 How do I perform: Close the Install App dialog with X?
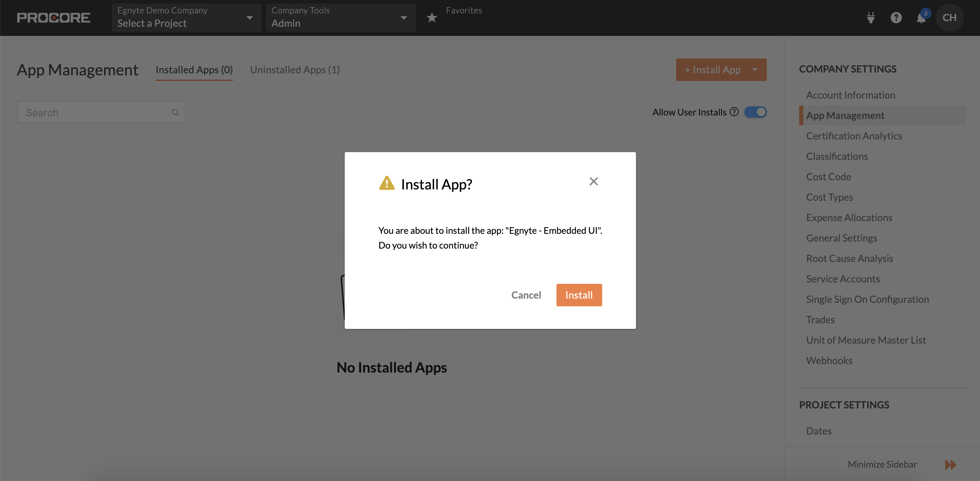593,181
